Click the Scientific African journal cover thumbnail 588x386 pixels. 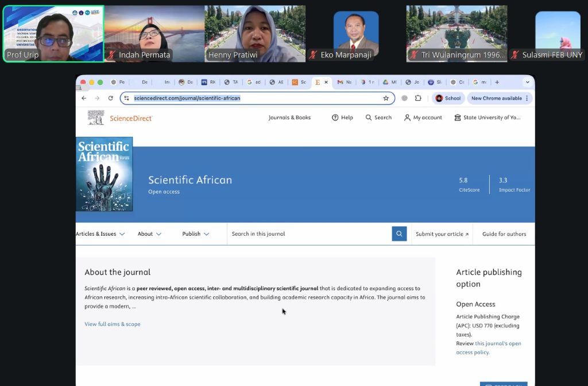(105, 174)
